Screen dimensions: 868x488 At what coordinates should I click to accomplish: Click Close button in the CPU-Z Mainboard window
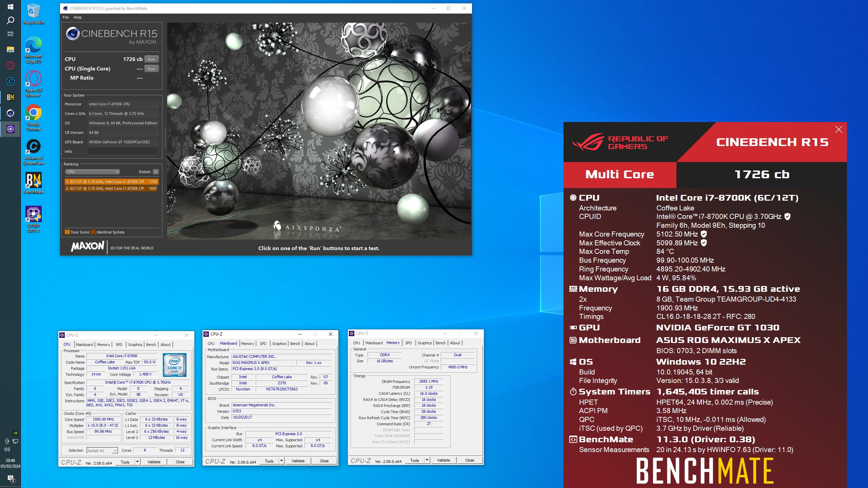pos(324,461)
